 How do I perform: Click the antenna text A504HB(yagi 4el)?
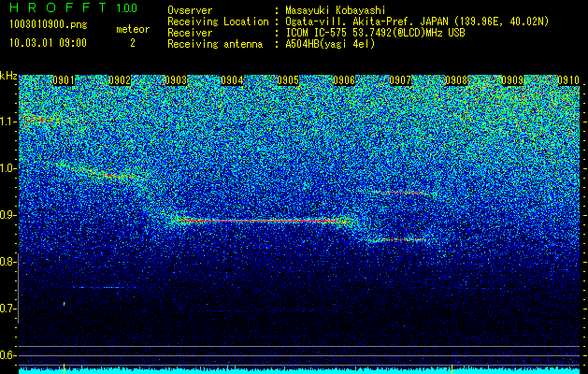tap(330, 44)
